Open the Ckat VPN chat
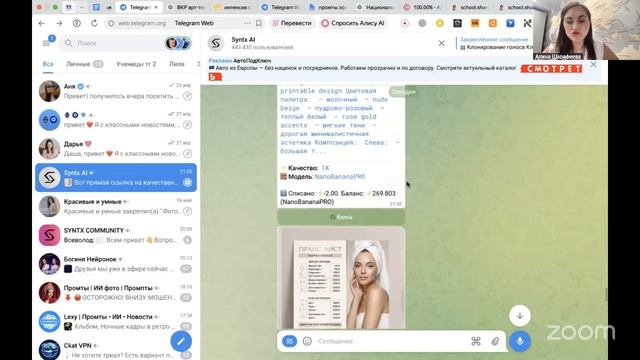Viewport: 640px width, 360px height. (116, 349)
